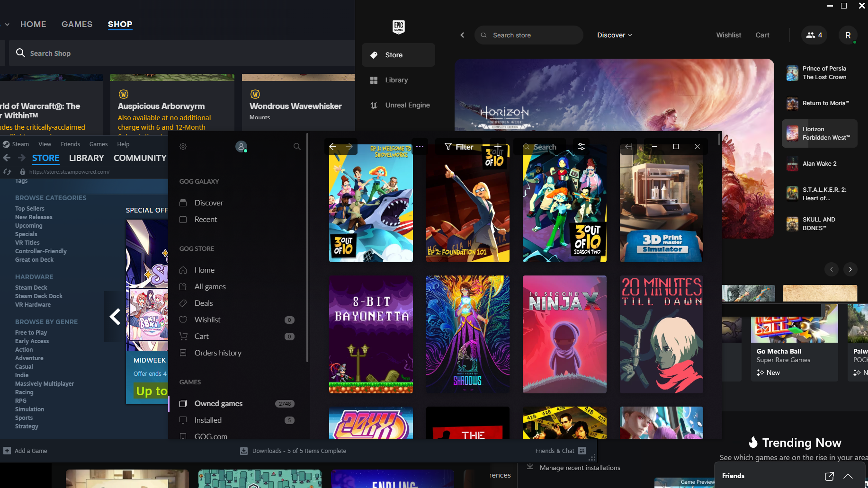Image resolution: width=868 pixels, height=488 pixels.
Task: Open the Discover dropdown in Epic Games Store
Action: point(614,35)
